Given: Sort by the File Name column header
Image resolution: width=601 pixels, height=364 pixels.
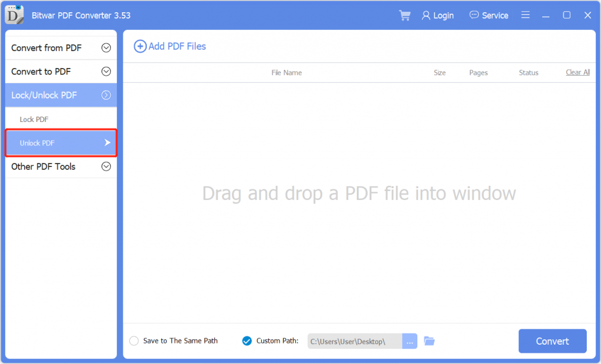Looking at the screenshot, I should (286, 72).
